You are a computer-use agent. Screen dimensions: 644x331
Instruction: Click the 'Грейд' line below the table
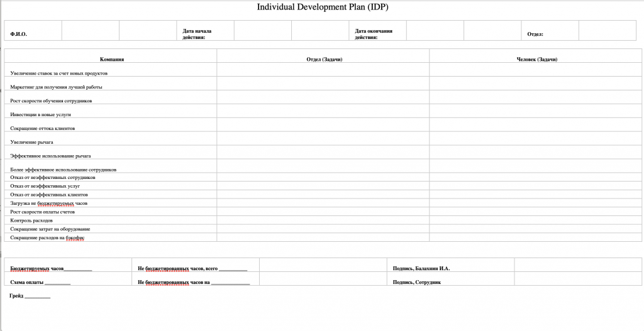pos(30,296)
